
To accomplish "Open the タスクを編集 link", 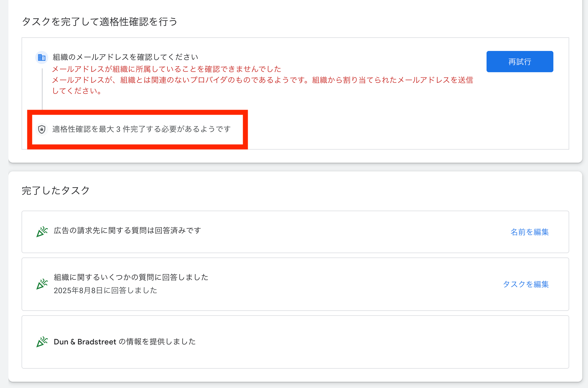I will click(526, 284).
